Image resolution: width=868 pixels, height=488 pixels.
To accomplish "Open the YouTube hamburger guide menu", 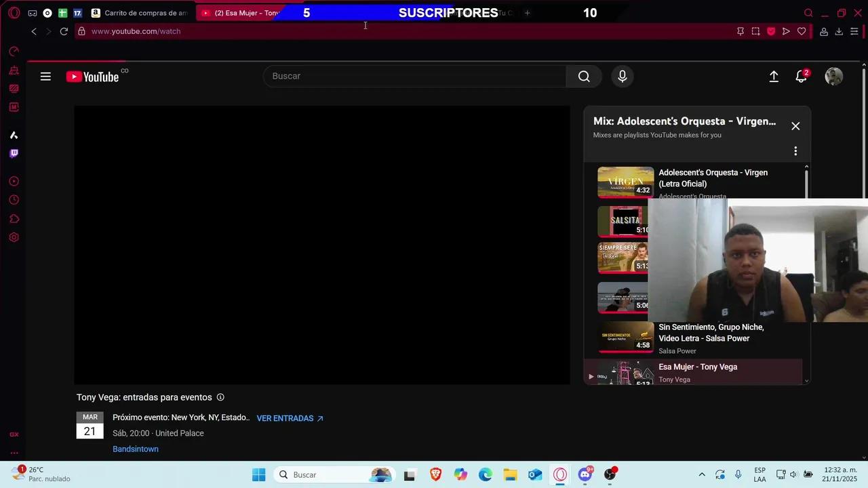I will click(45, 77).
